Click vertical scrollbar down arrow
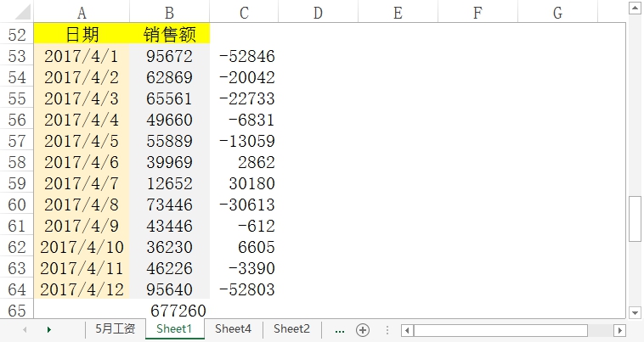Viewport: 644px width, 342px height. 635,312
